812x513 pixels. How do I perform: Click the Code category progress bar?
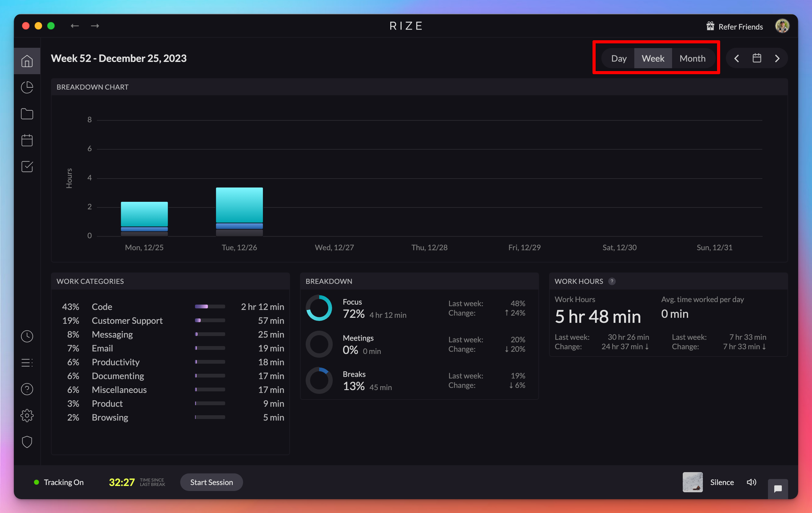coord(210,306)
